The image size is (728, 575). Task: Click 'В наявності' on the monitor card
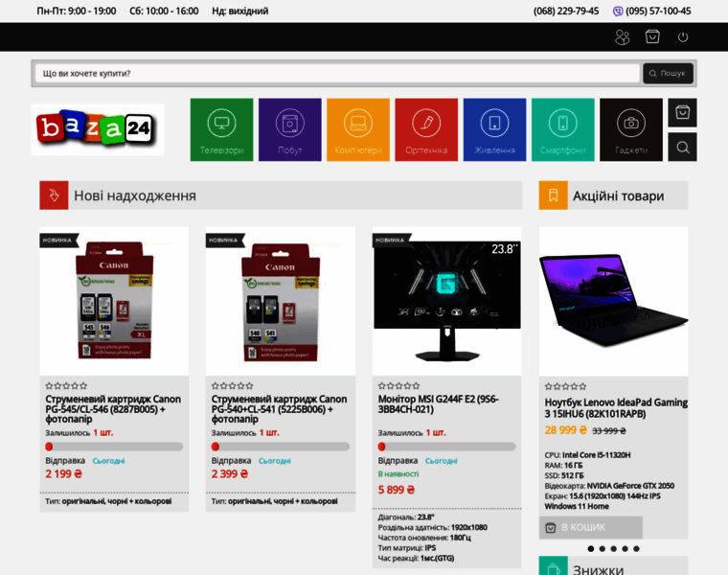[398, 473]
